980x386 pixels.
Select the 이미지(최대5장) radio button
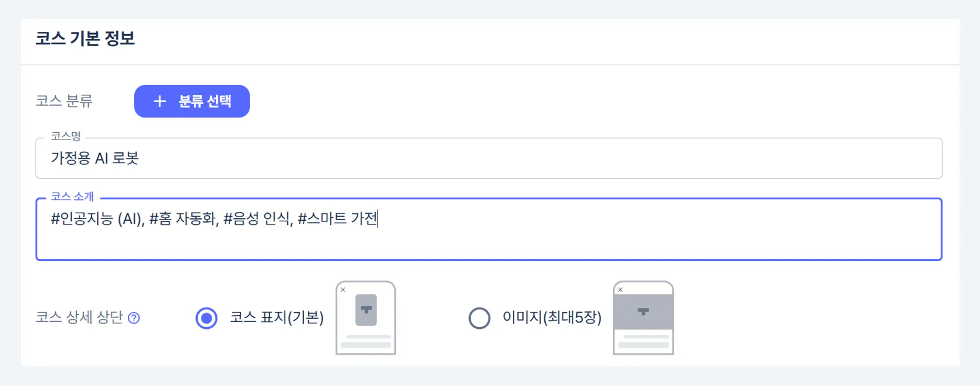479,318
